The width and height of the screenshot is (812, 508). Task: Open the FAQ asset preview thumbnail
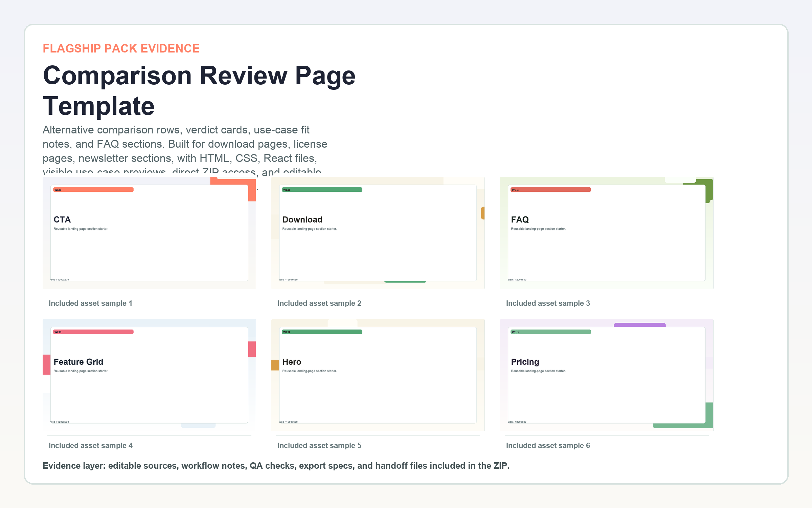coord(607,233)
